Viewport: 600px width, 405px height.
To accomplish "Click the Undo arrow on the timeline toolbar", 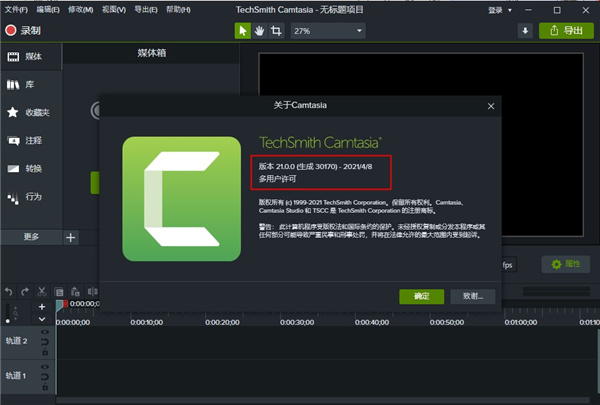I will click(x=8, y=292).
